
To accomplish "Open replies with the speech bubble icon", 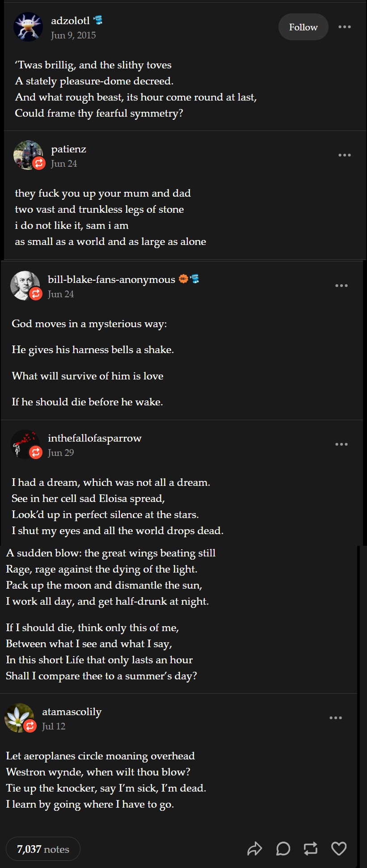I will [x=283, y=848].
